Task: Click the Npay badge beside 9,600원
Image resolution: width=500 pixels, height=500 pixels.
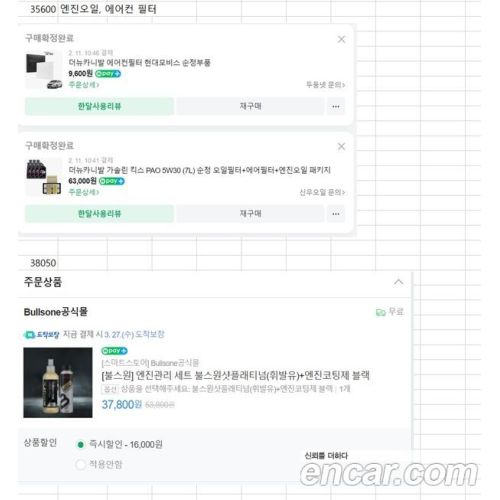Action: tap(108, 74)
